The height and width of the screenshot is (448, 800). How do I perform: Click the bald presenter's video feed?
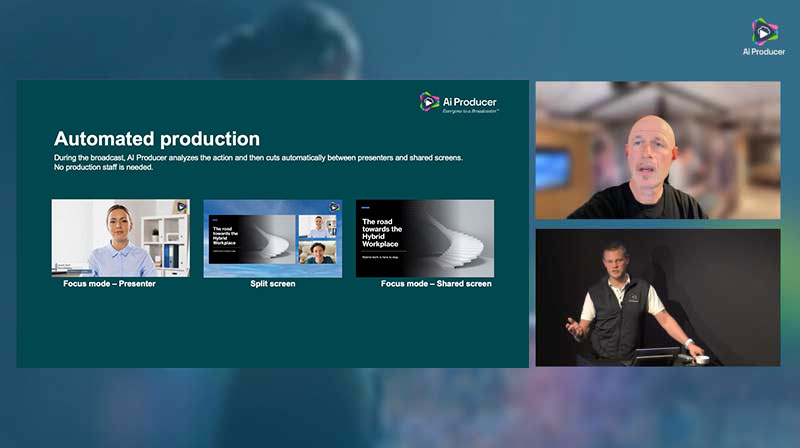click(x=658, y=150)
